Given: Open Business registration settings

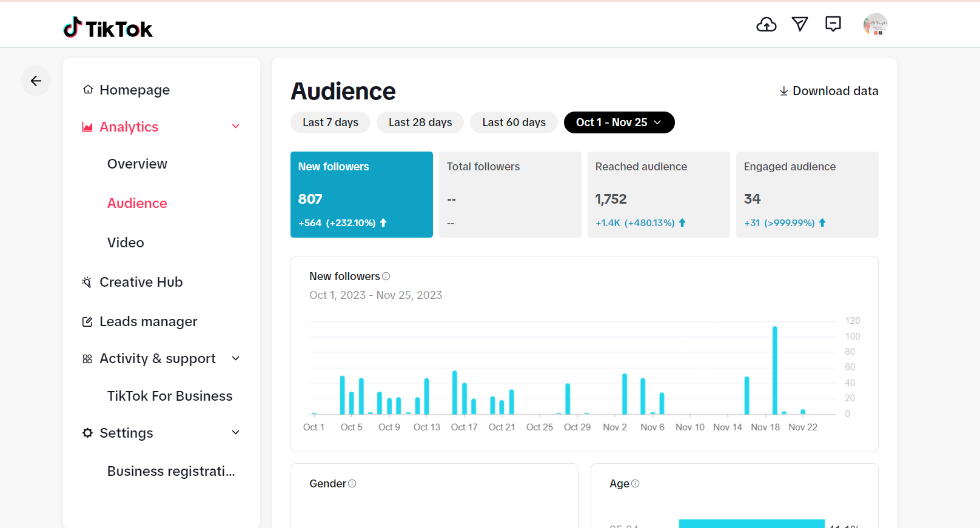Looking at the screenshot, I should click(171, 472).
